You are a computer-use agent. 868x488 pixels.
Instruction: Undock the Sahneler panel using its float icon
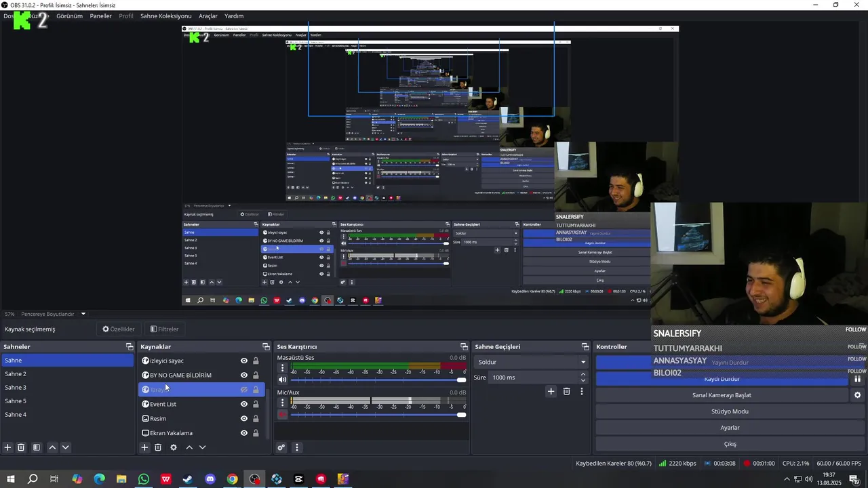(130, 346)
